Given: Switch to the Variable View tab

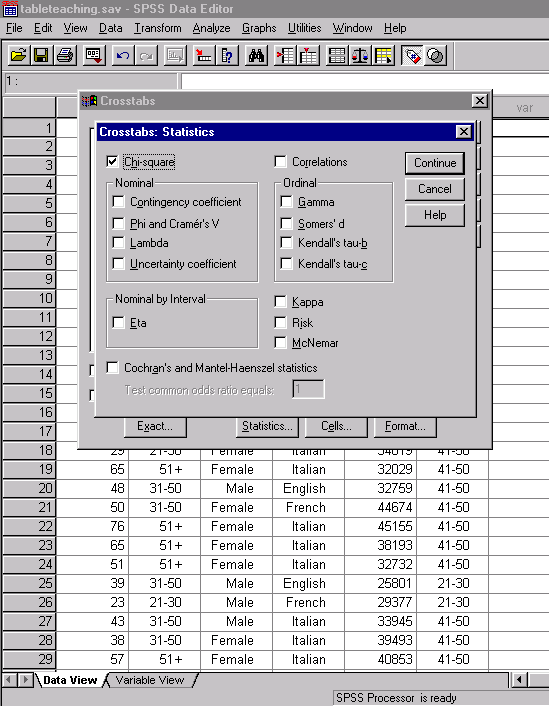Looking at the screenshot, I should (x=150, y=680).
